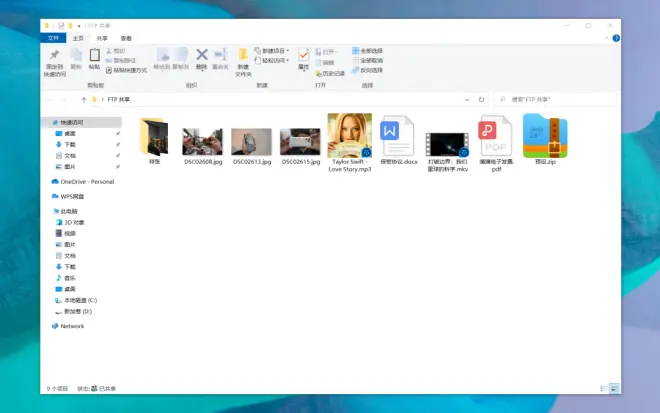The height and width of the screenshot is (413, 660).
Task: Click the Paste (粘贴) clipboard icon
Action: point(94,59)
